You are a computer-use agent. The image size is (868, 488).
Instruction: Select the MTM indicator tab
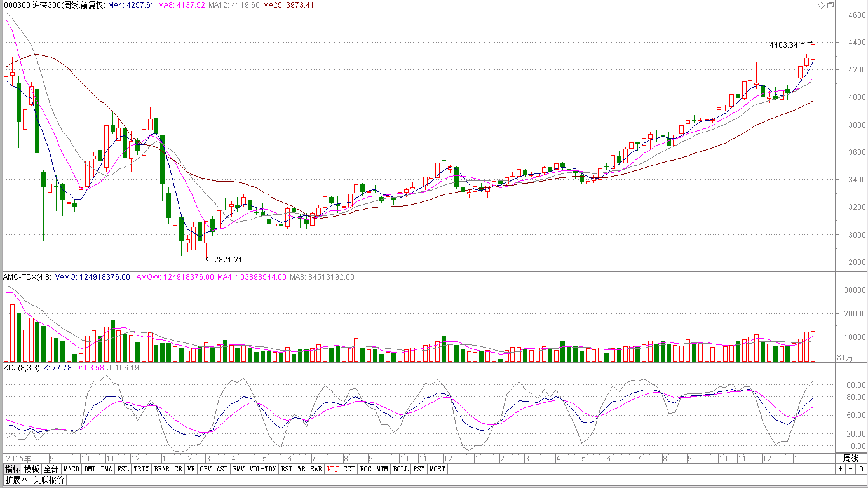pos(382,469)
